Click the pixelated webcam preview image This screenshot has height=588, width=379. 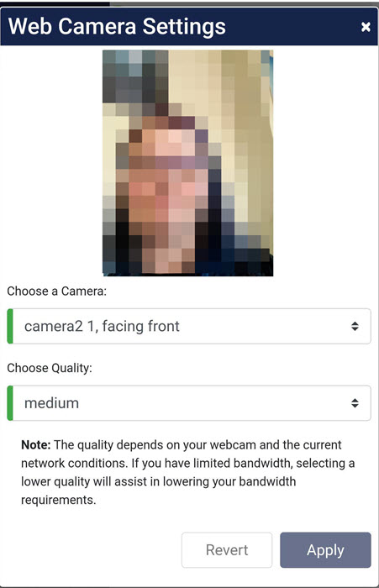click(188, 163)
